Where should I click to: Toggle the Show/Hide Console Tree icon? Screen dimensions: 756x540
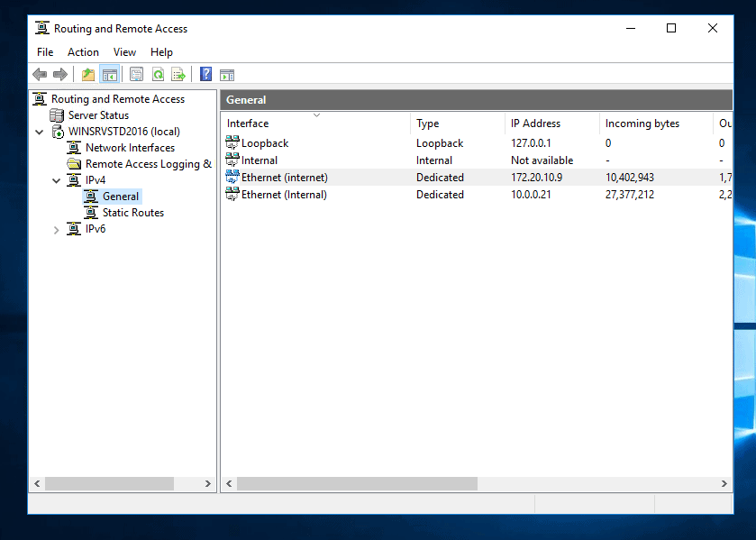click(x=109, y=75)
